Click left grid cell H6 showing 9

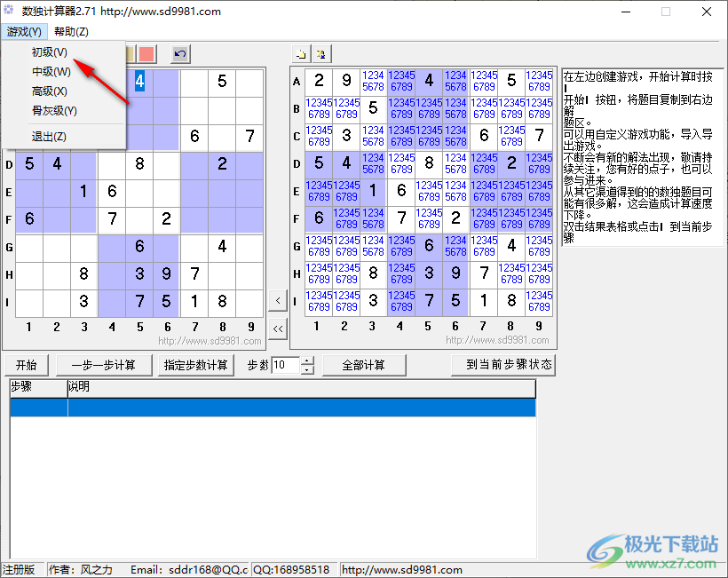(x=167, y=274)
